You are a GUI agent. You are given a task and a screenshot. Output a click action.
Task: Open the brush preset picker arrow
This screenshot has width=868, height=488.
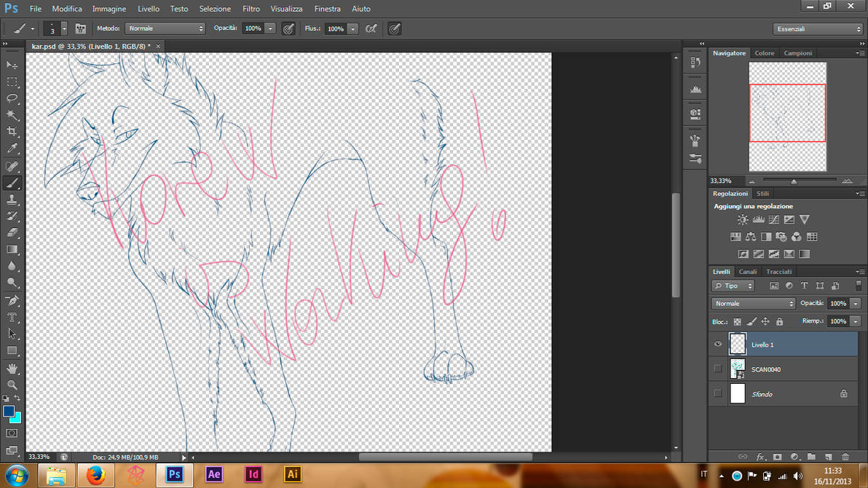(x=64, y=28)
